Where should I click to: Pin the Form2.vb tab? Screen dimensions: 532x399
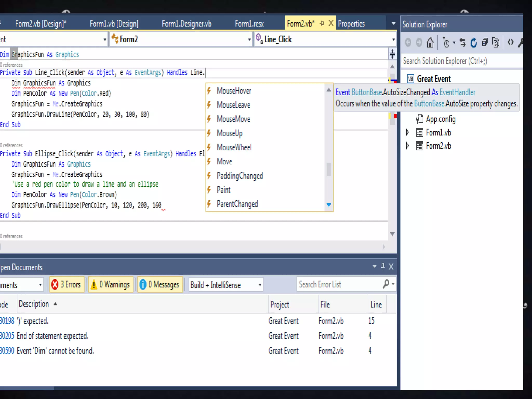pyautogui.click(x=322, y=23)
